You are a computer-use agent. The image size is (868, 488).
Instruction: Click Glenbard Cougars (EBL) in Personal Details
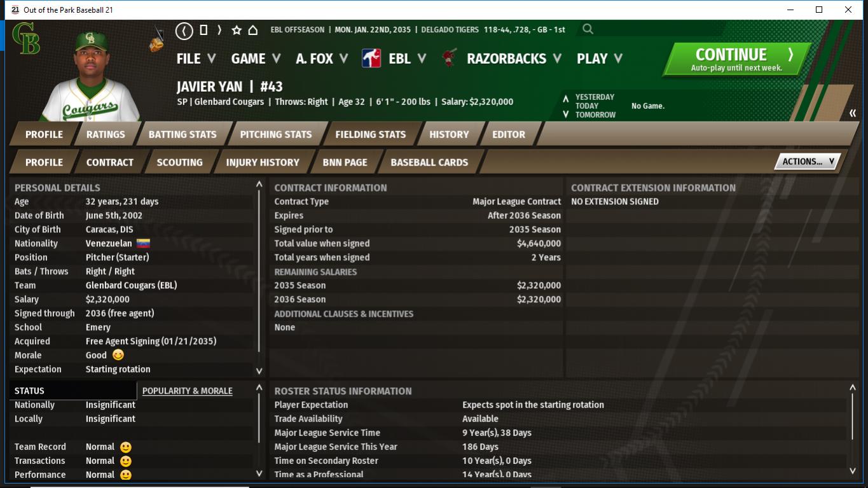pyautogui.click(x=132, y=286)
